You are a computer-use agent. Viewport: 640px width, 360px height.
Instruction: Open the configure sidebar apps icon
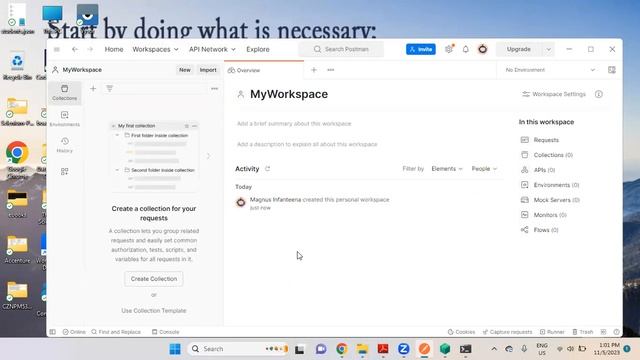tap(64, 171)
